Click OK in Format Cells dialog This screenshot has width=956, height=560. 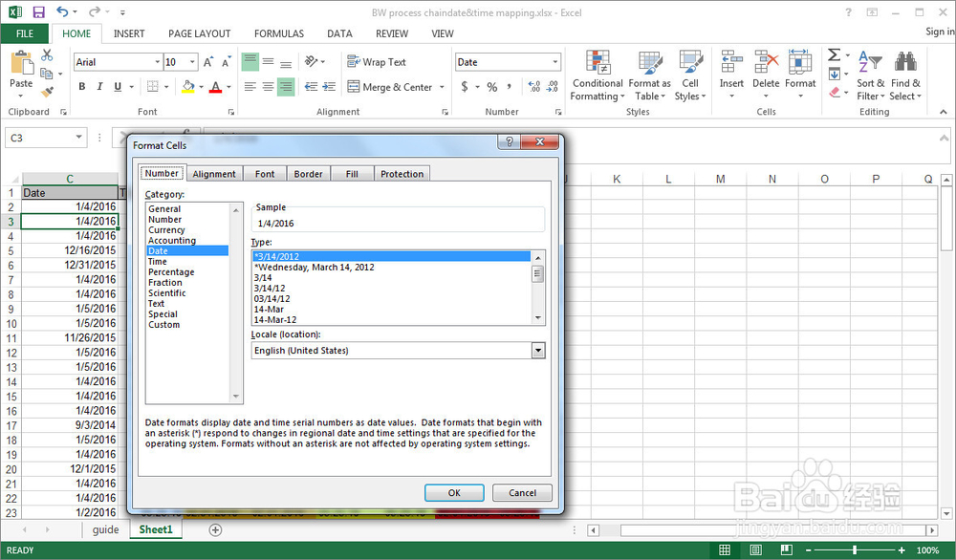tap(454, 492)
